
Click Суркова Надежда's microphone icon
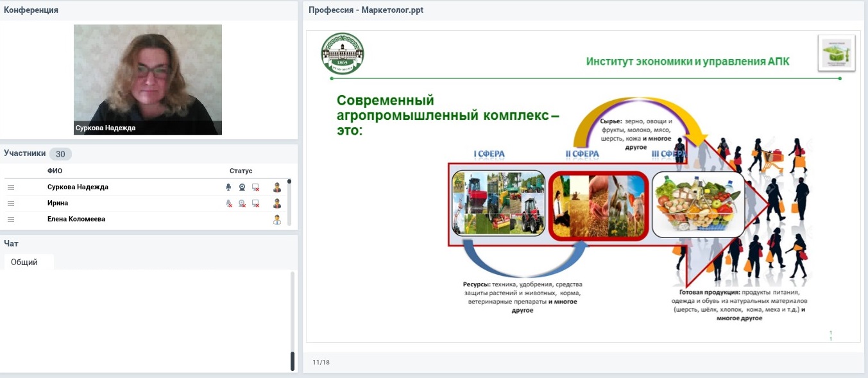point(228,187)
